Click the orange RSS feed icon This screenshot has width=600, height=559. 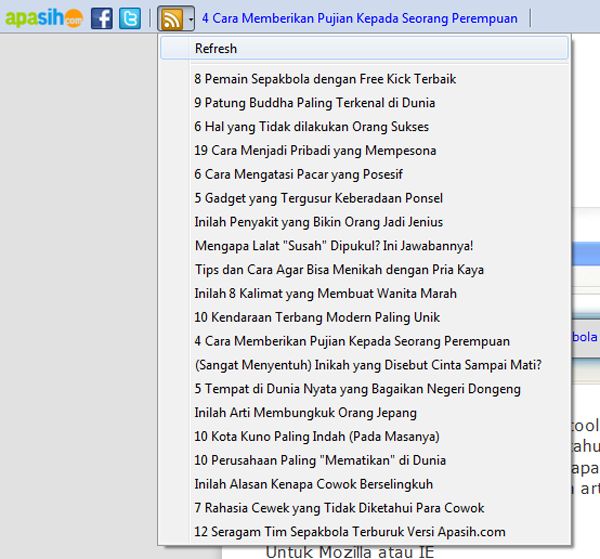coord(172,19)
